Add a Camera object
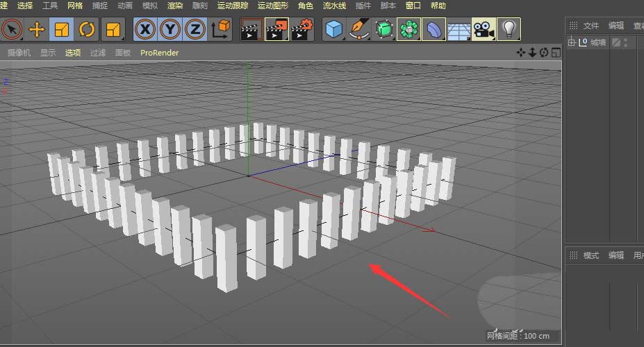The image size is (644, 347). click(484, 30)
